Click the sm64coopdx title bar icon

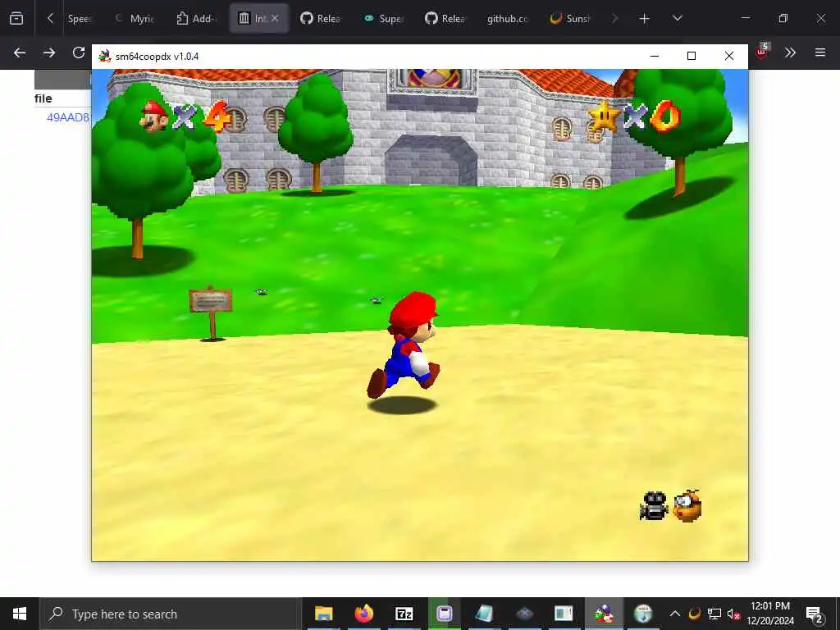[104, 56]
